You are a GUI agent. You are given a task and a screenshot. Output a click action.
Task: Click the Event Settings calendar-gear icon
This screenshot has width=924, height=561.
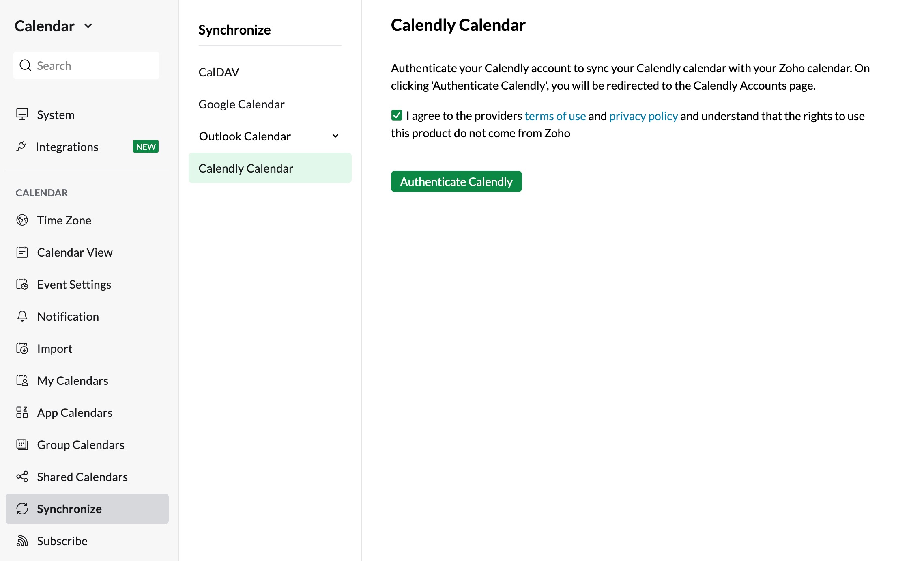coord(22,284)
